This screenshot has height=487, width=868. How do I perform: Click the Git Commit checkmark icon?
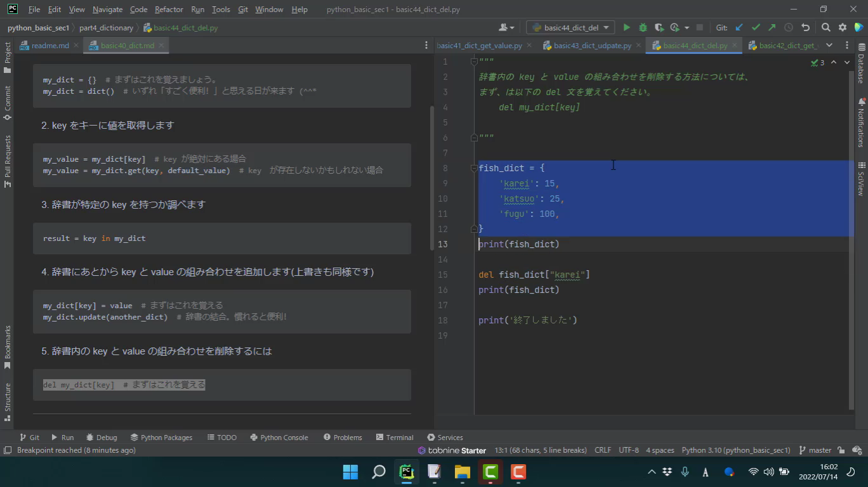click(x=756, y=27)
